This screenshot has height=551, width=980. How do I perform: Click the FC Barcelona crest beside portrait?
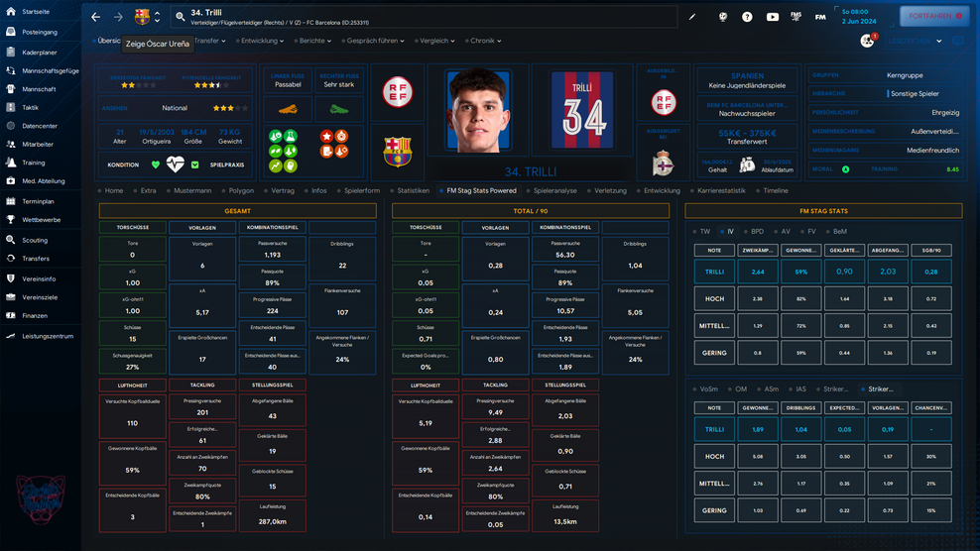coord(397,151)
